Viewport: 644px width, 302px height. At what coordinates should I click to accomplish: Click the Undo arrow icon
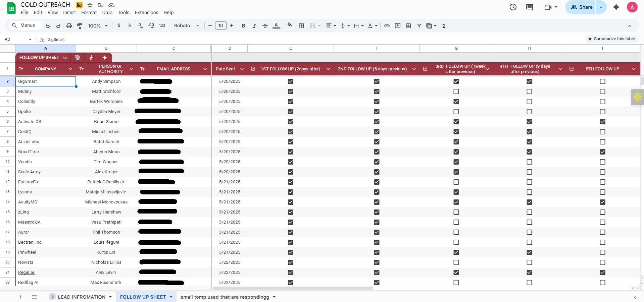click(x=48, y=26)
